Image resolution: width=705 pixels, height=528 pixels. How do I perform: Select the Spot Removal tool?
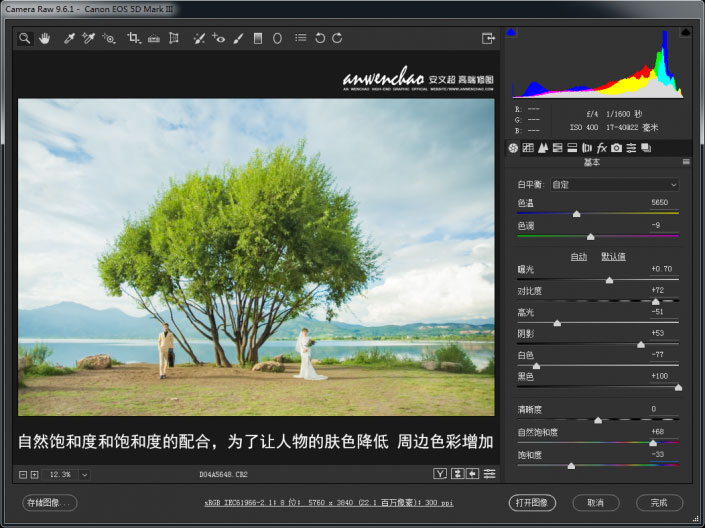pyautogui.click(x=199, y=39)
